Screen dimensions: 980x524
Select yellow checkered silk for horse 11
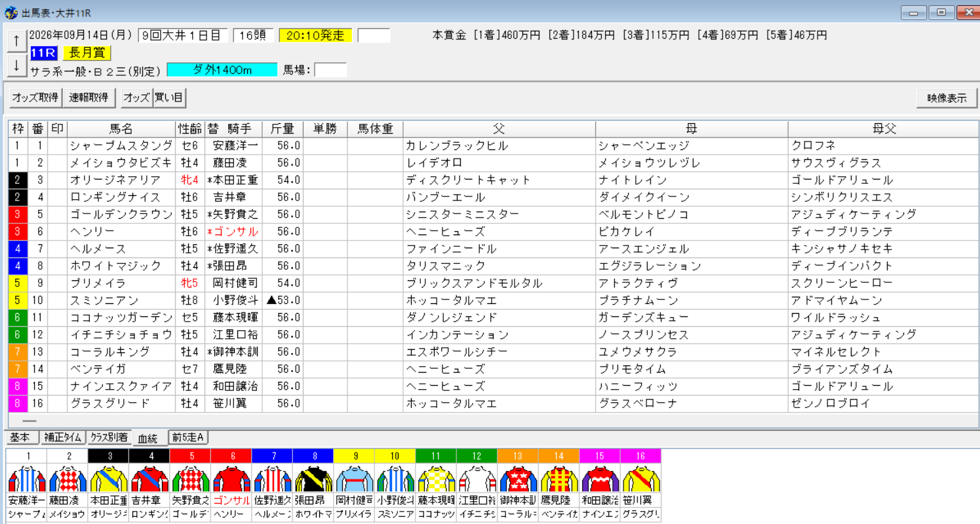[x=436, y=479]
